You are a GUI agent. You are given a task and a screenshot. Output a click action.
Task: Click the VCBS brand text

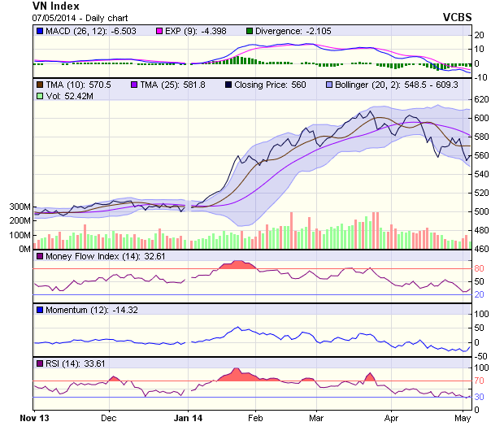457,17
